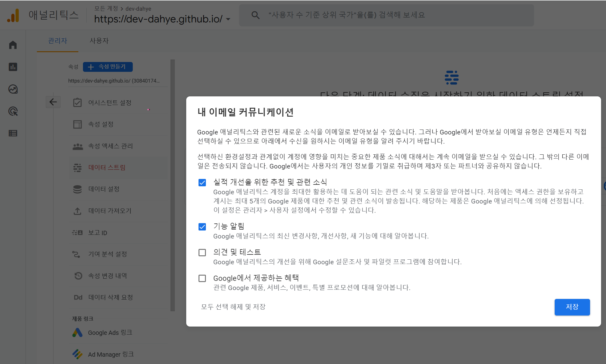
Task: Open the Configure table icon in sidebar
Action: pyautogui.click(x=13, y=133)
